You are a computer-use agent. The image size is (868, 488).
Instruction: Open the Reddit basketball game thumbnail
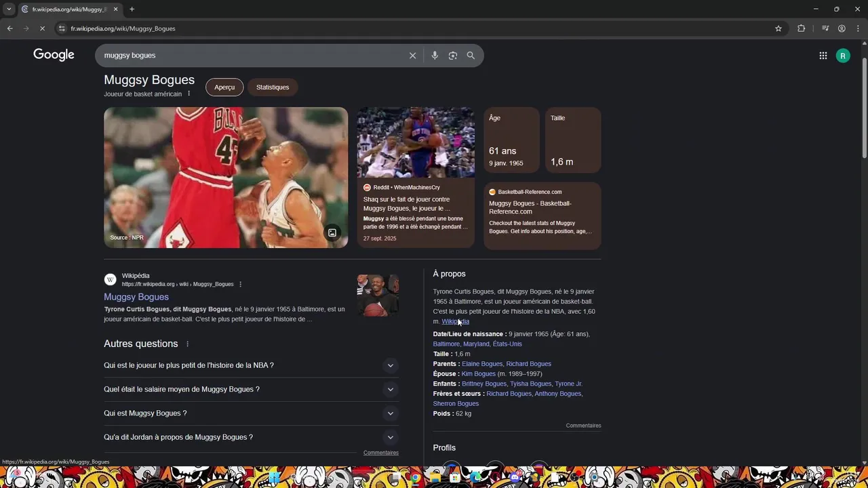coord(416,142)
